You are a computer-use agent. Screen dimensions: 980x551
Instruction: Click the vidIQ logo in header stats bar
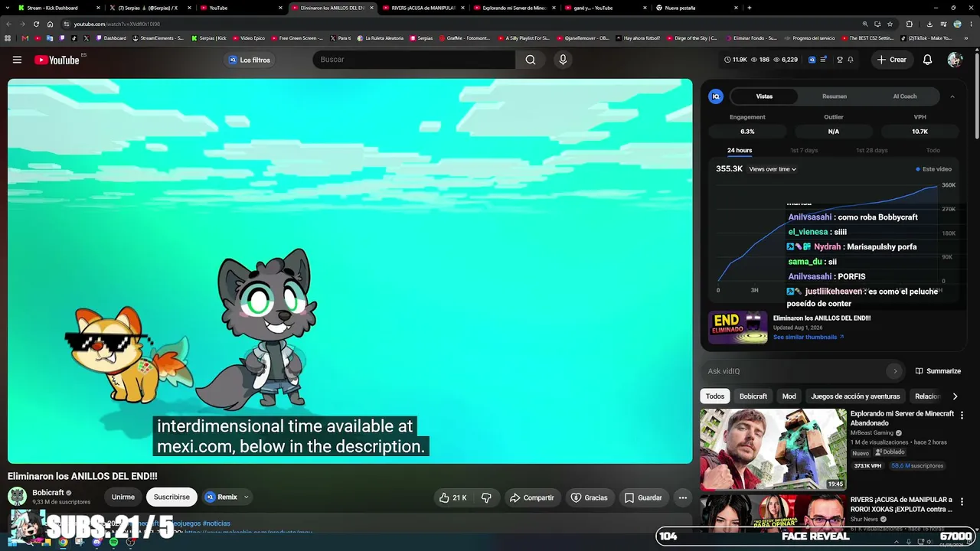(x=812, y=60)
